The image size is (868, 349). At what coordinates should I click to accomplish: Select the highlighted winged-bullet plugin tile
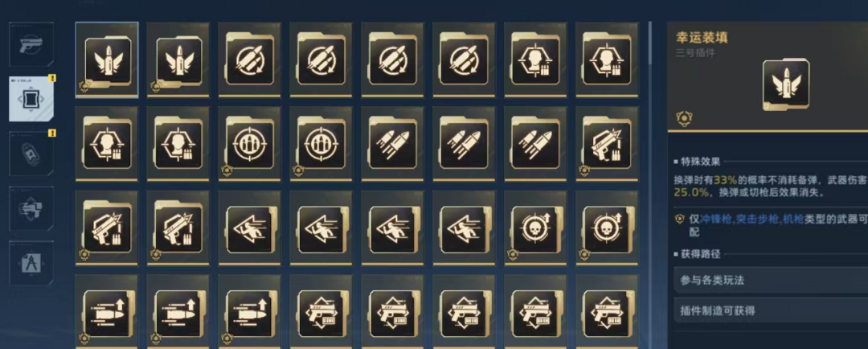pos(107,60)
